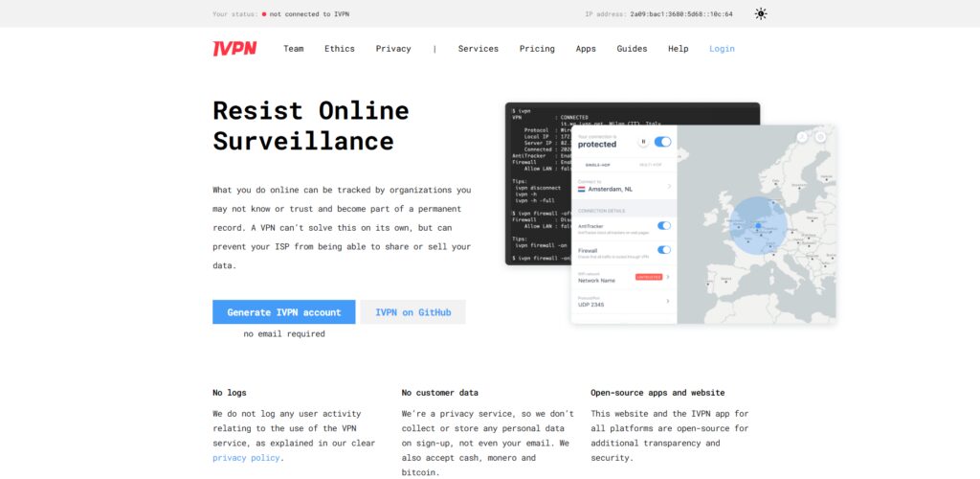Click the Netherlands flag beside Amsterday, NL
Image resolution: width=980 pixels, height=479 pixels.
(x=581, y=188)
